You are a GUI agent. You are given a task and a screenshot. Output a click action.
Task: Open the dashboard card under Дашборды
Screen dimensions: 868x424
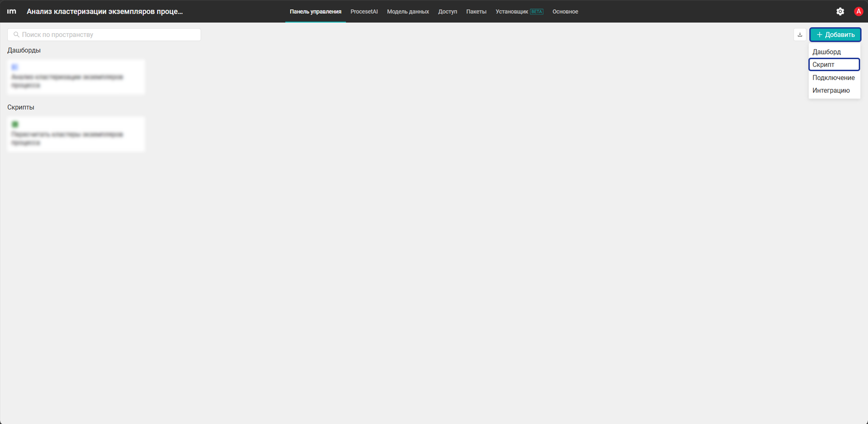(x=76, y=77)
